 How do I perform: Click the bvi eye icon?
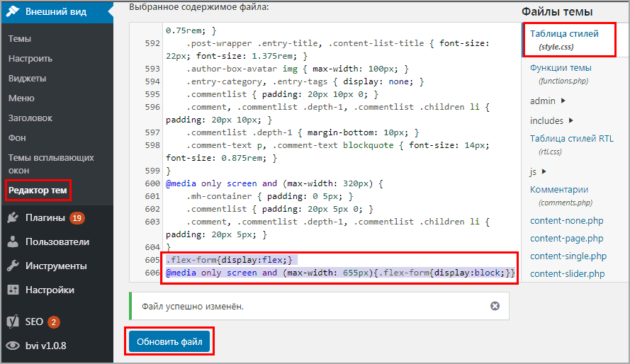tap(13, 346)
